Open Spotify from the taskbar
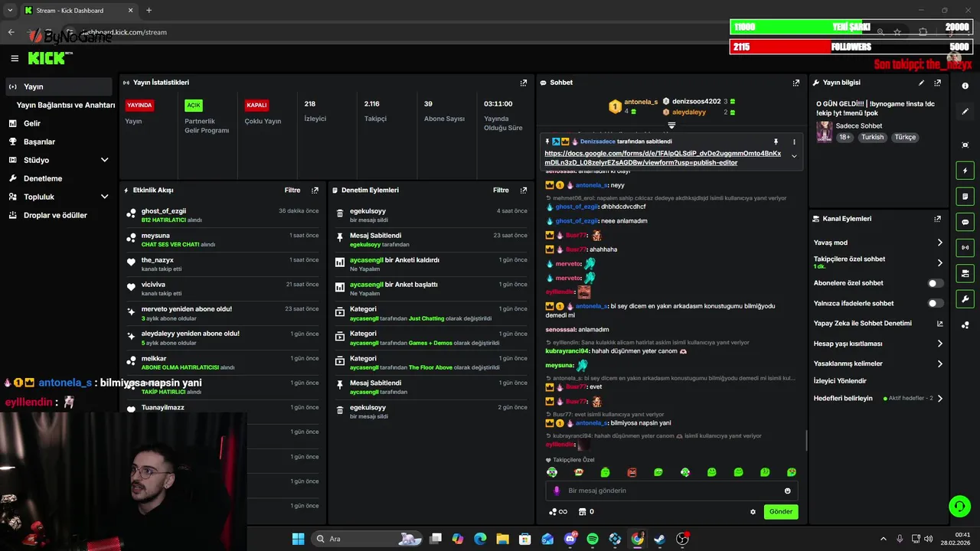The width and height of the screenshot is (980, 551). (x=593, y=539)
